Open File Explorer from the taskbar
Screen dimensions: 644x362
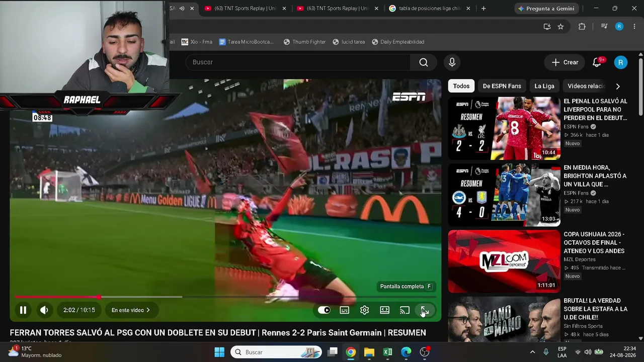point(369,352)
